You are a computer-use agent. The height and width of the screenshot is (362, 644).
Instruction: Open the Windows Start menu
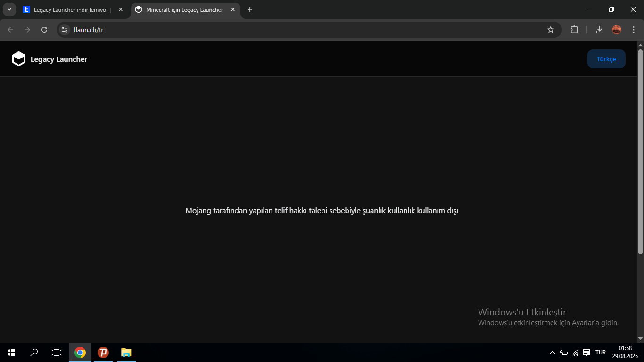tap(11, 353)
